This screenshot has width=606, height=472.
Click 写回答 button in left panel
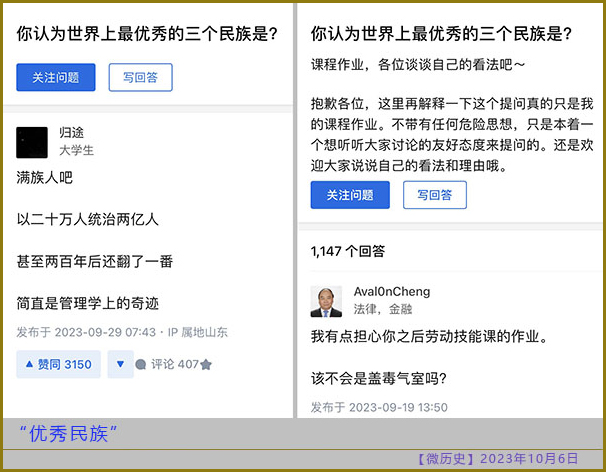pyautogui.click(x=140, y=77)
